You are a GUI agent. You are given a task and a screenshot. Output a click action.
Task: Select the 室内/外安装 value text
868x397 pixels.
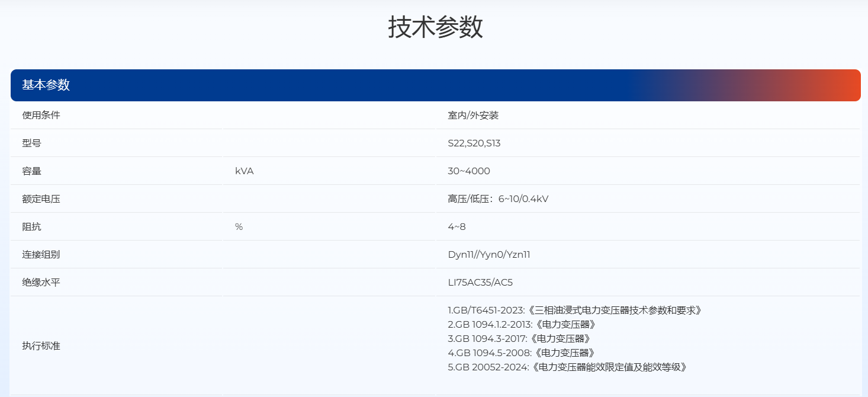[x=473, y=116]
